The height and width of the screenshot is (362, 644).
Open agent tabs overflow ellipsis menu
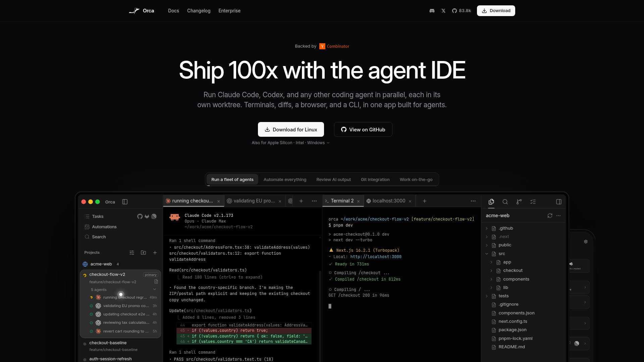(314, 201)
